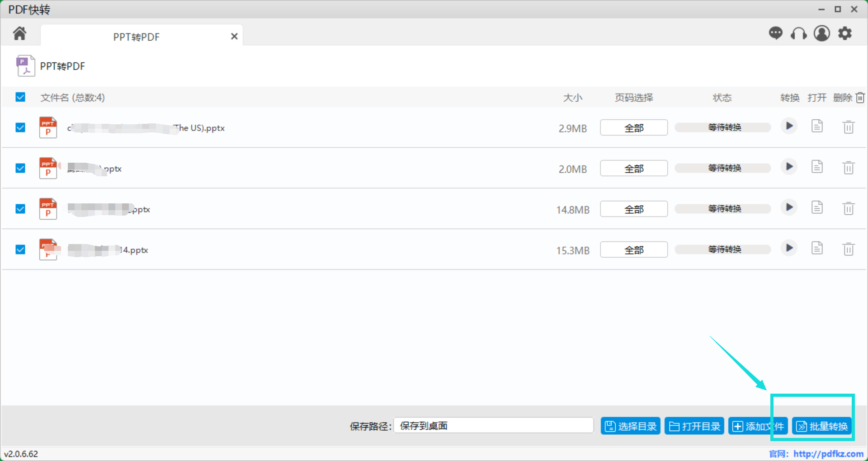Open page selection for the 15.3MB file
Image resolution: width=868 pixels, height=461 pixels.
[x=633, y=250]
